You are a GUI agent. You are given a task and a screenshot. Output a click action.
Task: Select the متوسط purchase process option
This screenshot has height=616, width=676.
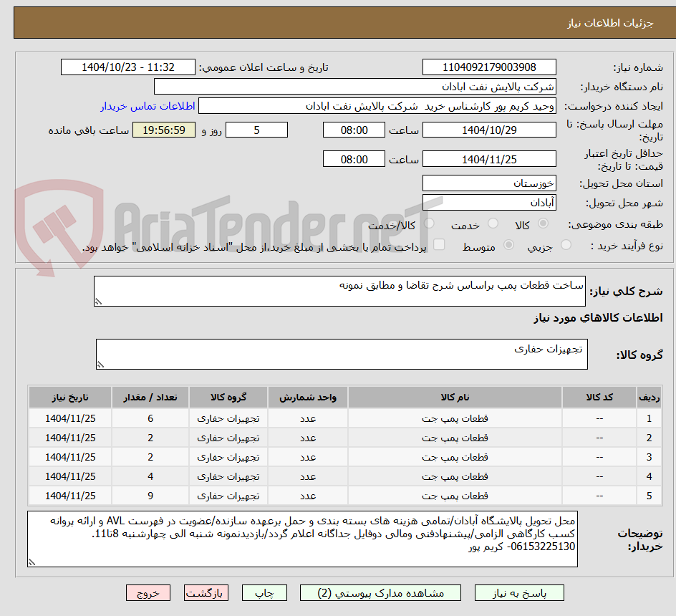(508, 244)
